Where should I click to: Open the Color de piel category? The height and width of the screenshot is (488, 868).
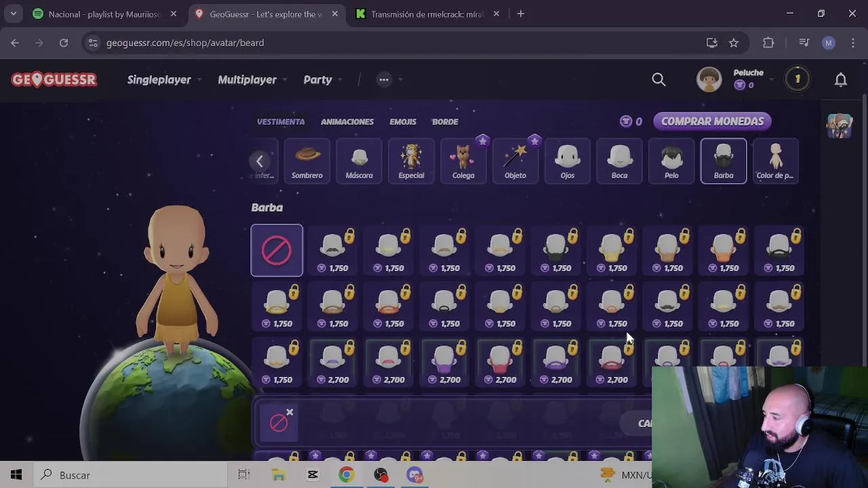[775, 161]
